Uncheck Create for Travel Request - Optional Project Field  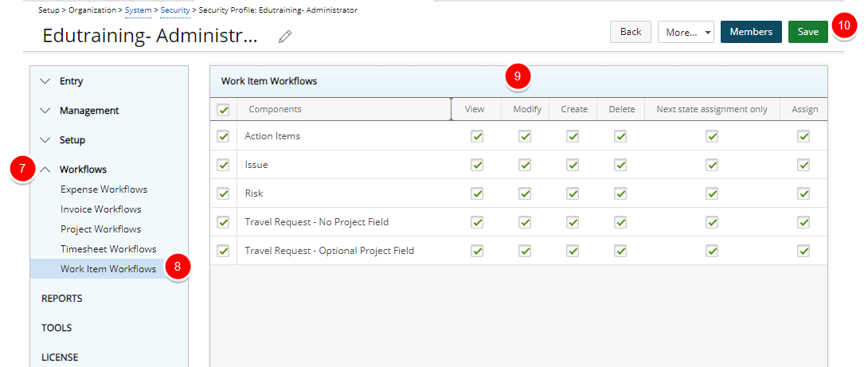coord(573,252)
